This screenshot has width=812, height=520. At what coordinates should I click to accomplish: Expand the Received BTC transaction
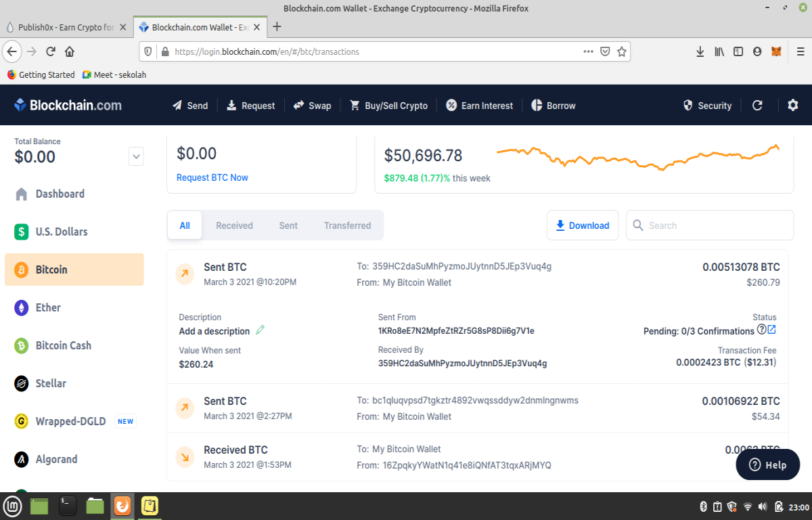pyautogui.click(x=477, y=457)
